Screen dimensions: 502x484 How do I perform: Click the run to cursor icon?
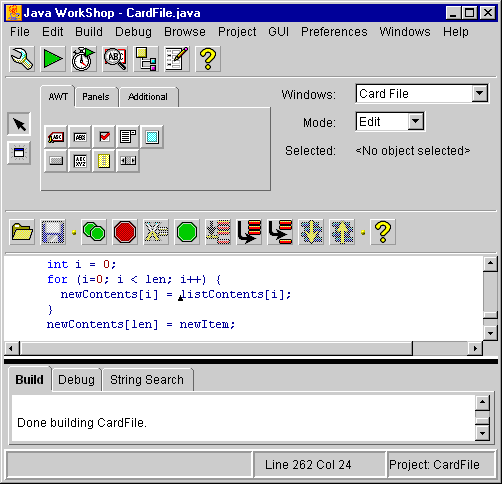tap(218, 232)
